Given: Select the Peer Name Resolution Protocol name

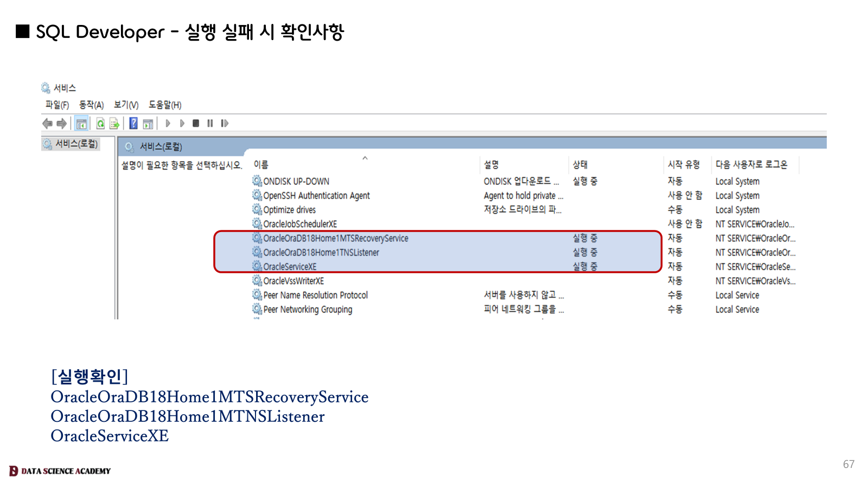Looking at the screenshot, I should coord(315,295).
